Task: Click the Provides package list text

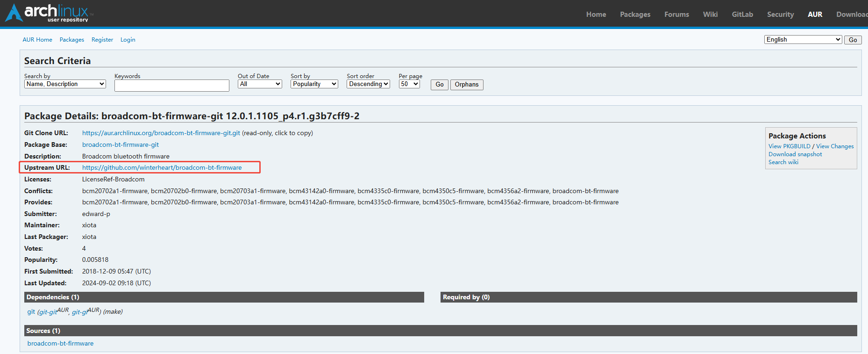Action: coord(350,202)
